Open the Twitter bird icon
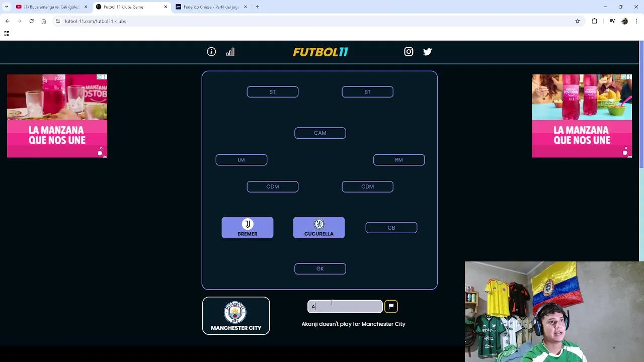This screenshot has width=644, height=362. click(427, 52)
